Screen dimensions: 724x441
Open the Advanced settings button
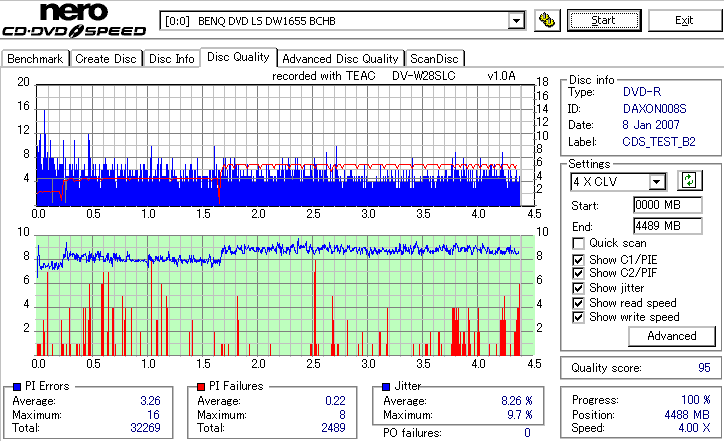(672, 336)
